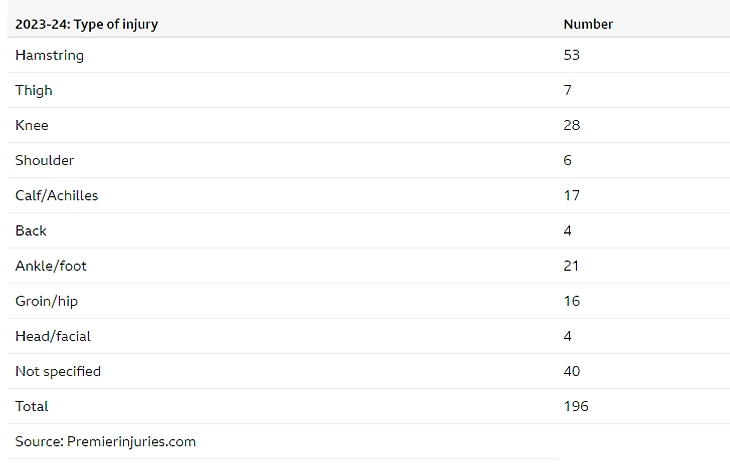Select the Back row label
Viewport: 730px width, 465px height.
[x=30, y=230]
